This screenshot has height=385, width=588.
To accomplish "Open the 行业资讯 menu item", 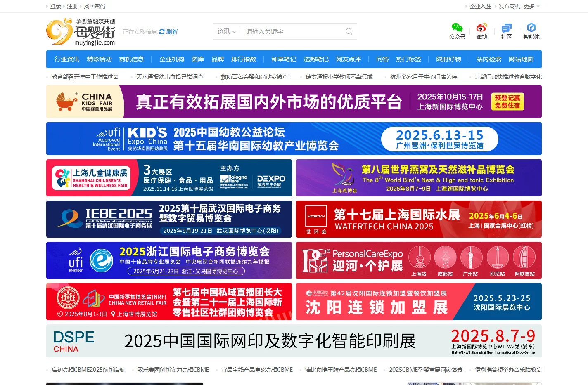I will (x=67, y=59).
